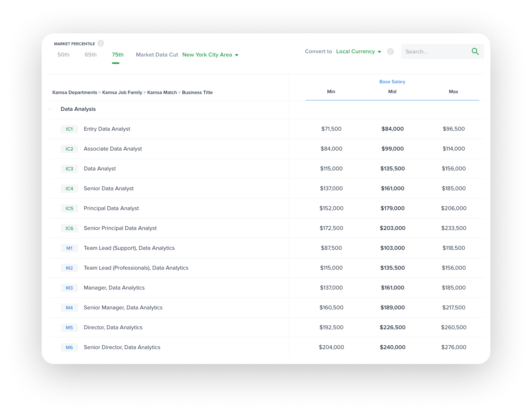Image resolution: width=532 pixels, height=414 pixels.
Task: Click the Market Percentile info icon
Action: click(101, 43)
